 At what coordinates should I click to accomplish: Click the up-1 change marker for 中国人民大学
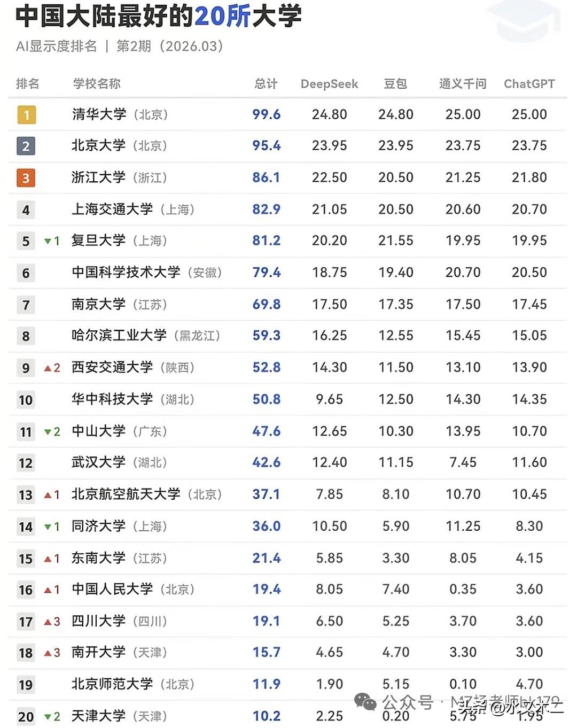[x=52, y=590]
